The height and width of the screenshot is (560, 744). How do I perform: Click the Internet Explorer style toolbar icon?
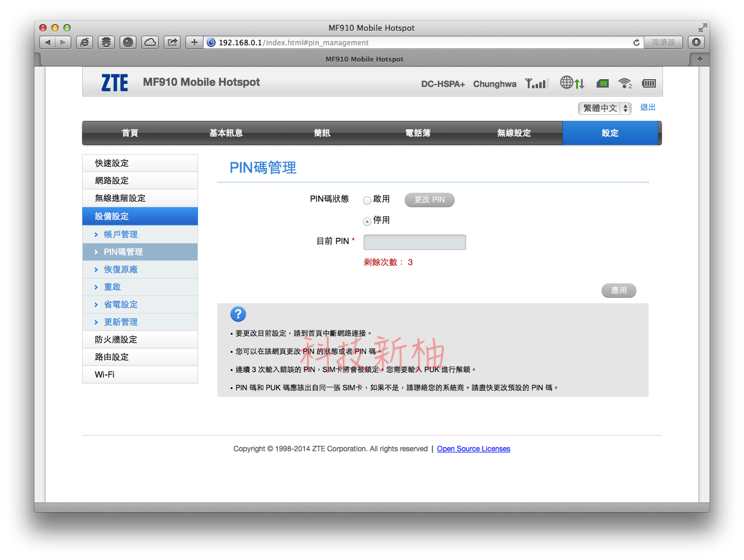[x=85, y=42]
